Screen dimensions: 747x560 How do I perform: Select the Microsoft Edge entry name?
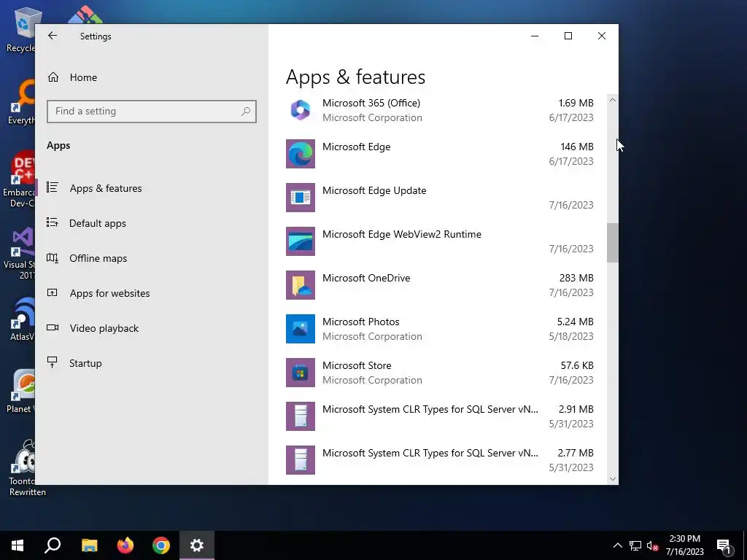click(x=356, y=147)
